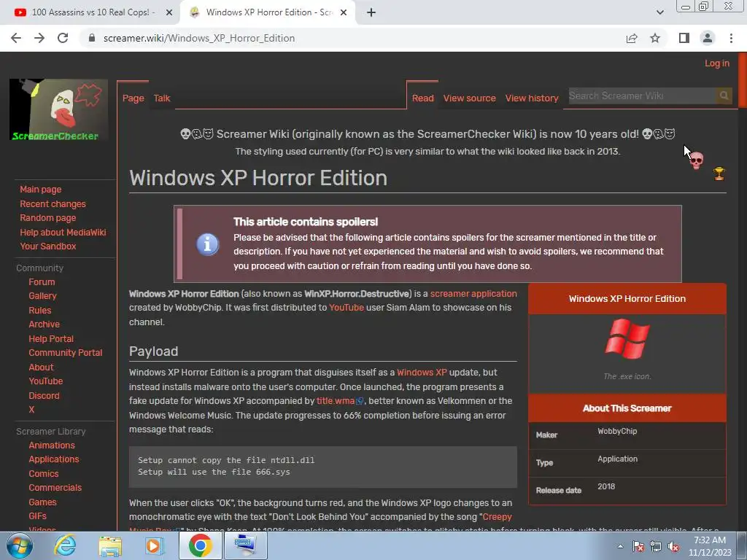Browse GIFs in Screamer Library
This screenshot has height=560, width=747.
point(38,516)
